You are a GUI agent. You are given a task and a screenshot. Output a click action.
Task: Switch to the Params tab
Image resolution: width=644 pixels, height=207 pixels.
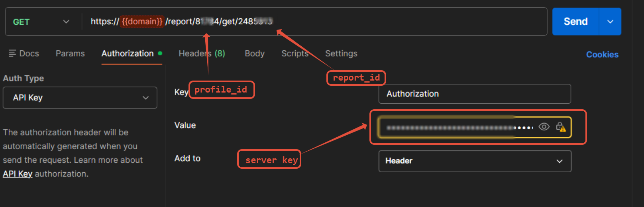point(70,53)
